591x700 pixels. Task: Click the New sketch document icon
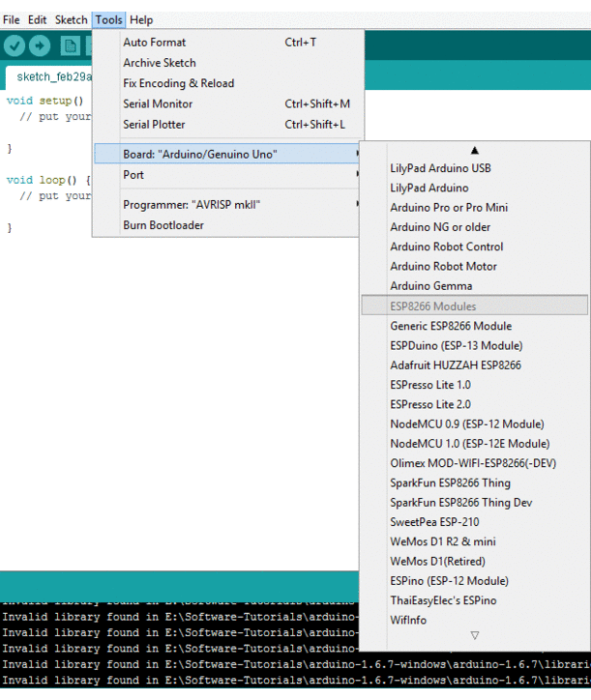click(70, 45)
